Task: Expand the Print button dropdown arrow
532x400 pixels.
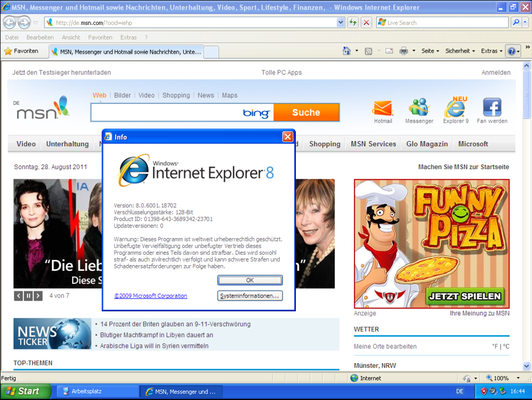Action: [414, 51]
